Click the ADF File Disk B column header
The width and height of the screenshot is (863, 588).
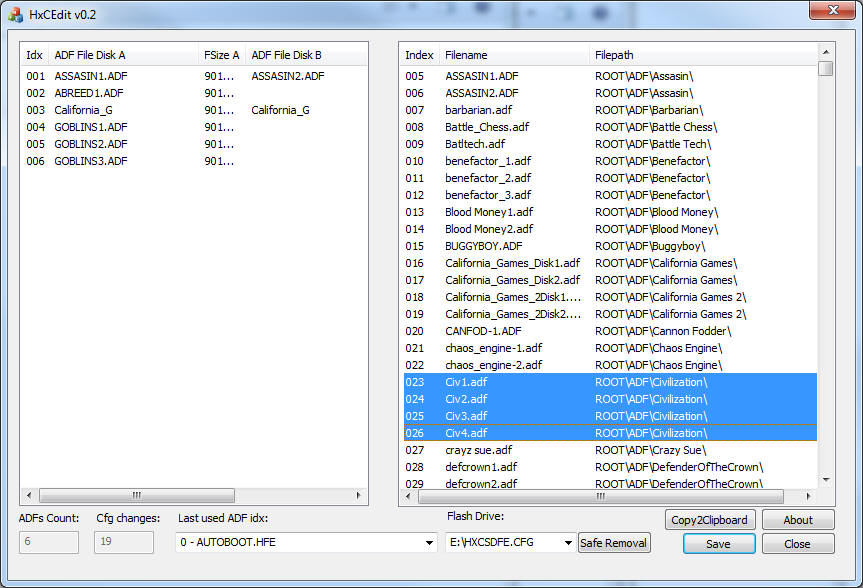pyautogui.click(x=306, y=55)
